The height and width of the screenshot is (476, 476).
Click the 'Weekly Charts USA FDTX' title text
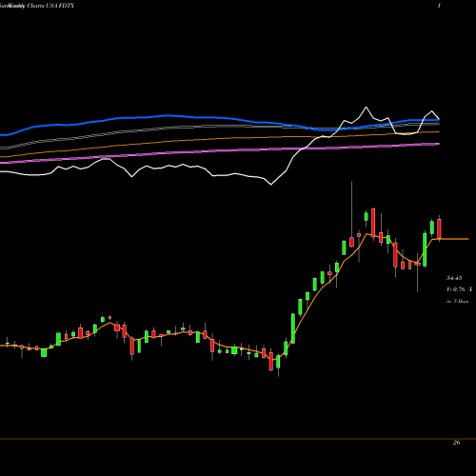pyautogui.click(x=37, y=6)
